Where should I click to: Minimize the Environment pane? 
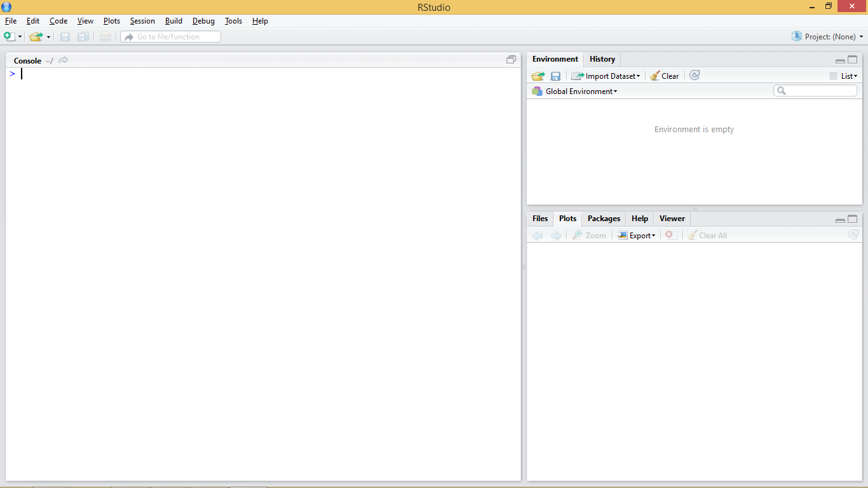[x=840, y=60]
